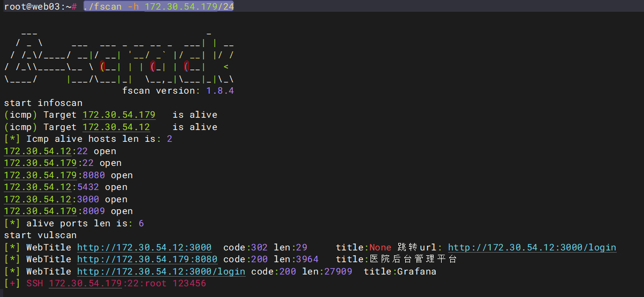Open the WebTitle link http://172.30.54.179:8080
The height and width of the screenshot is (297, 644).
147,260
